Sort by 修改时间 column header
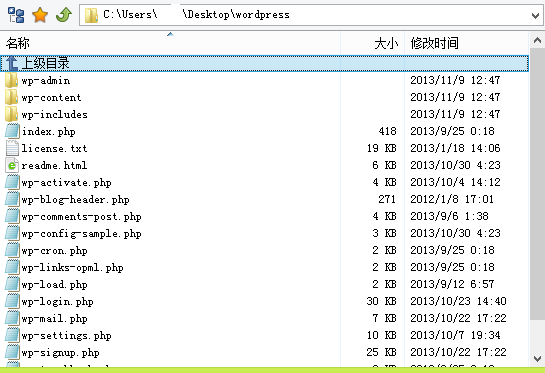This screenshot has width=545, height=373. (x=467, y=43)
